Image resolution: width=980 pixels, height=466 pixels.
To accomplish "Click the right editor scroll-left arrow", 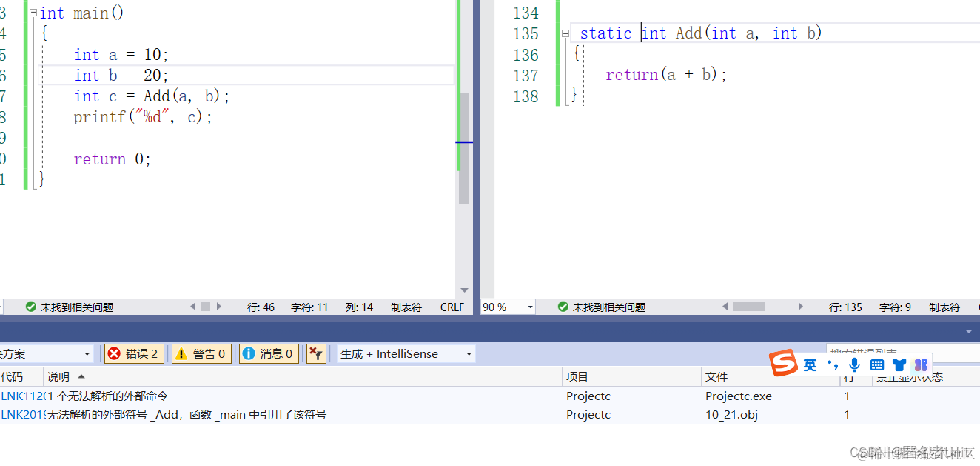I will [x=725, y=307].
